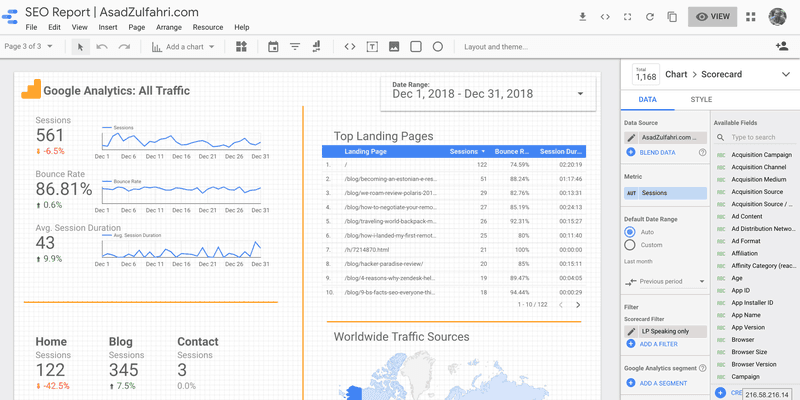Click the report title SEO Report
Viewport: 800px width, 400px height.
pyautogui.click(x=112, y=12)
